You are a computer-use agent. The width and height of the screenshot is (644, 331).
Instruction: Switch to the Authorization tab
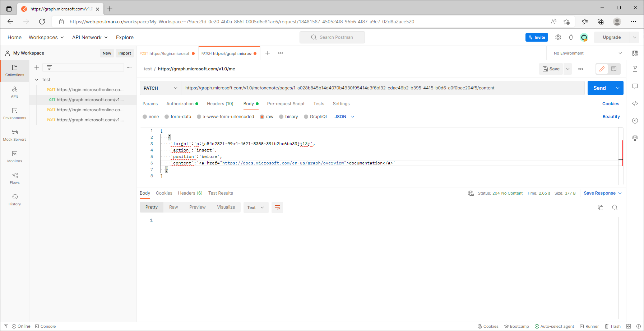coord(182,104)
